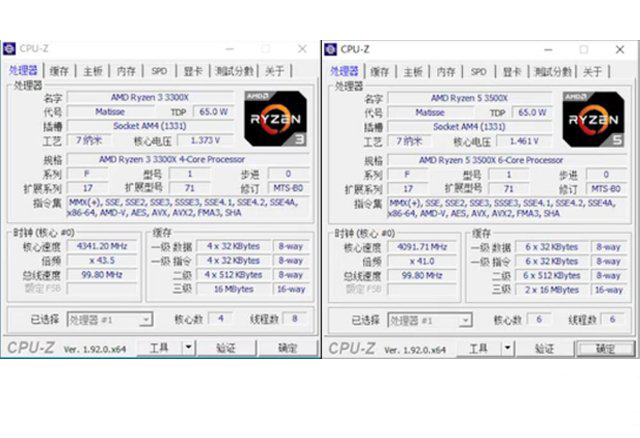Click Ryzen 5 logo in right window
The width and height of the screenshot is (640, 438).
tap(593, 120)
